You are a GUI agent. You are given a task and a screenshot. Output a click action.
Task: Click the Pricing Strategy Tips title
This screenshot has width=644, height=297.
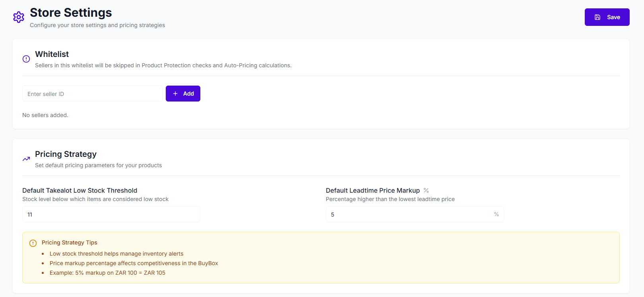tap(70, 242)
